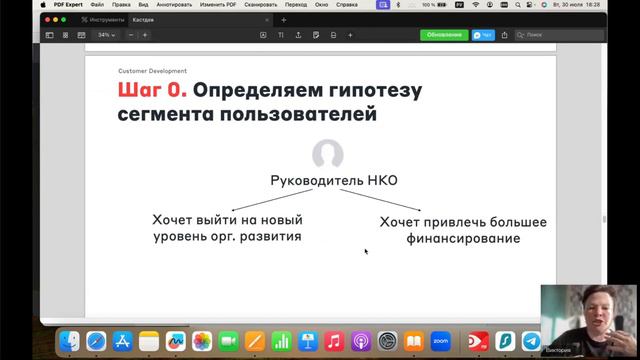Launch Zoom from the dock

click(440, 341)
